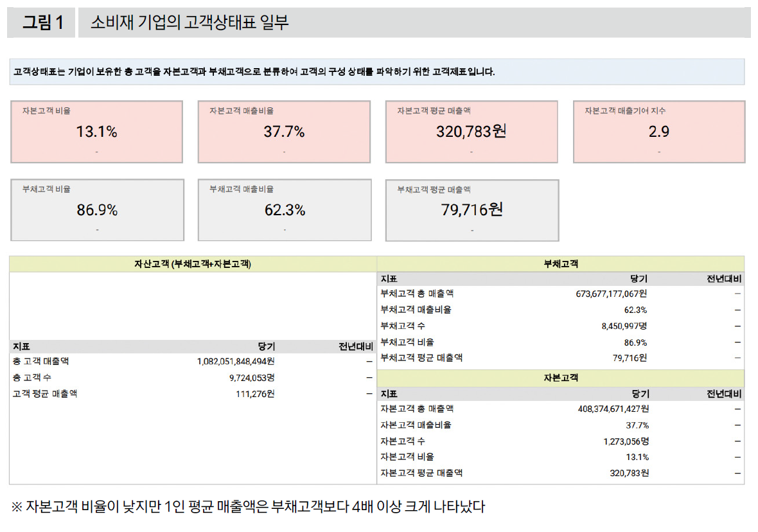Image resolution: width=758 pixels, height=532 pixels.
Task: Click the 자본고객 수 row label
Action: (403, 441)
